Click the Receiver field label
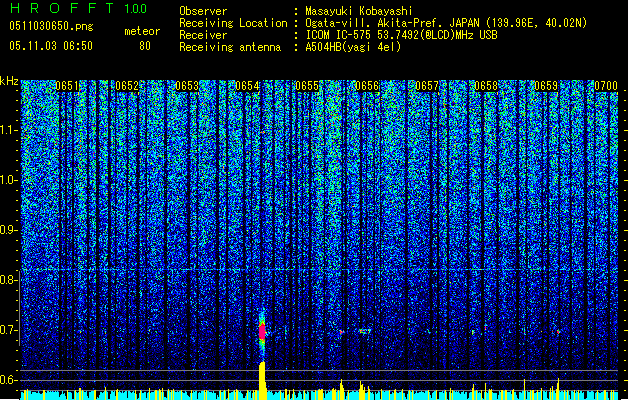The width and height of the screenshot is (629, 400). pyautogui.click(x=203, y=35)
